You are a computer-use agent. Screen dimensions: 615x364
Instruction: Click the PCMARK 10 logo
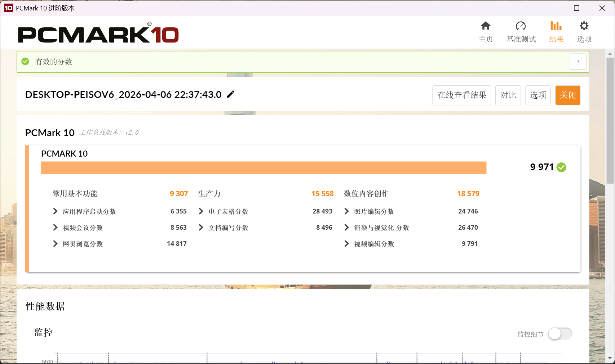98,33
